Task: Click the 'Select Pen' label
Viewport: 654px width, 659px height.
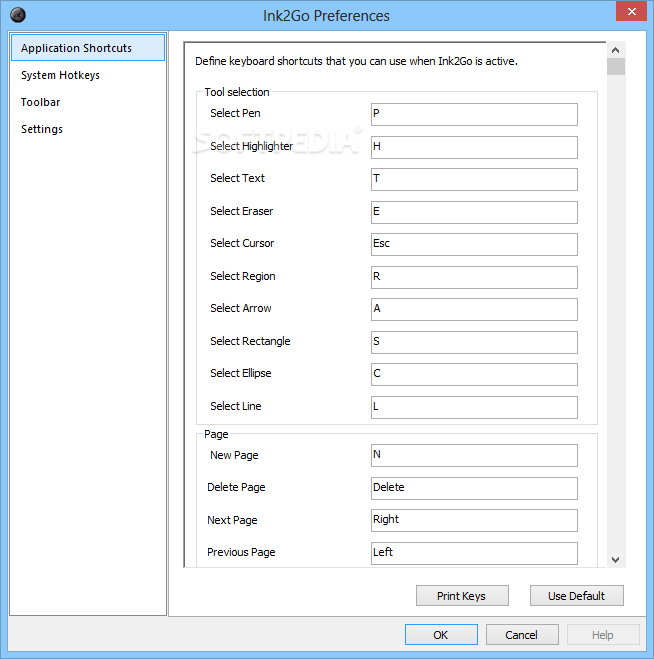Action: tap(235, 113)
